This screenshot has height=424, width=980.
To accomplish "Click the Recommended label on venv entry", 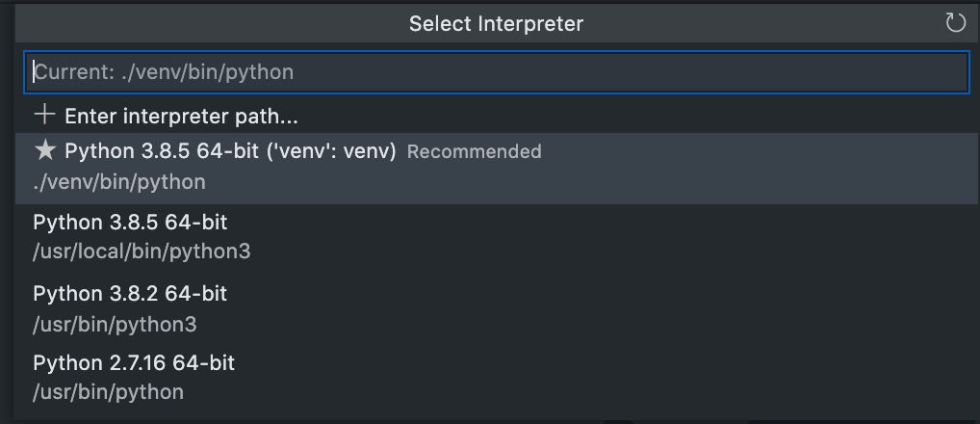I will 474,151.
